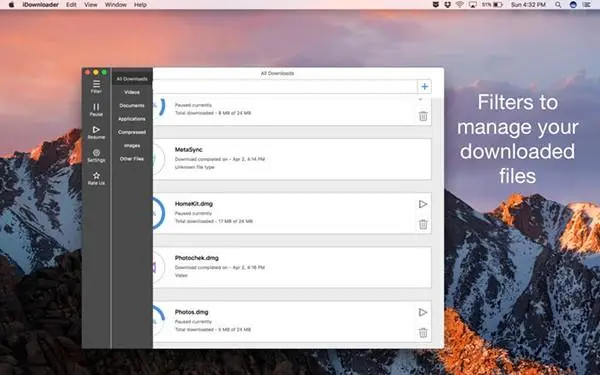This screenshot has height=375, width=600.
Task: Delete the Photos.dmg download with trash icon
Action: tap(423, 333)
